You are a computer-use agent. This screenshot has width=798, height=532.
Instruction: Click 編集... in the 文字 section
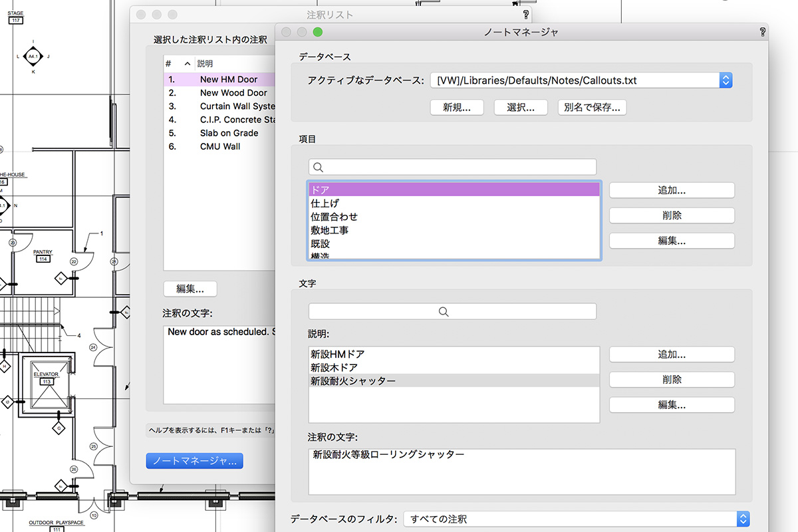click(672, 405)
